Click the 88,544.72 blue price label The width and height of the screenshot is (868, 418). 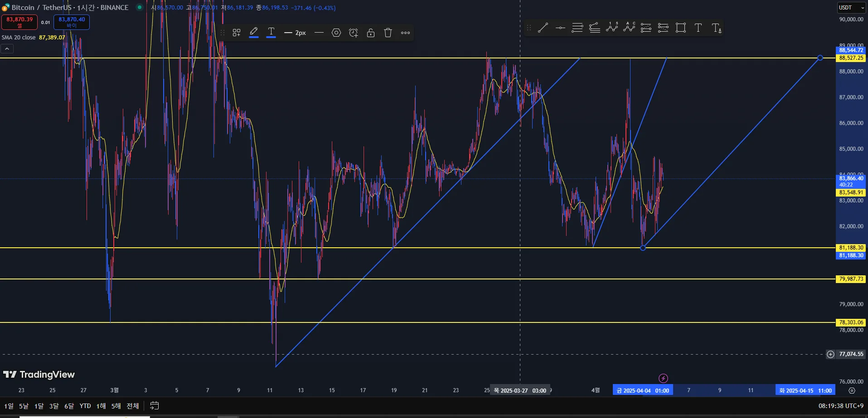click(851, 50)
